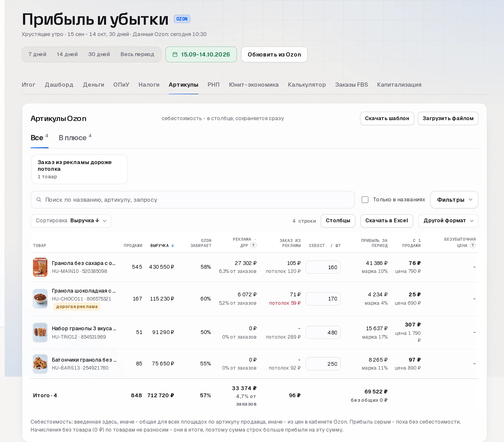Click help icon beside Безубыточная цена header
504x442 pixels.
tap(472, 245)
